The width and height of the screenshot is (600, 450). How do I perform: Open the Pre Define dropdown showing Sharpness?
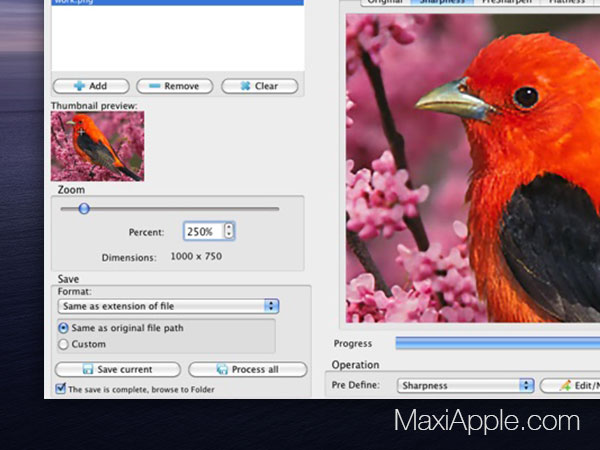[x=465, y=385]
